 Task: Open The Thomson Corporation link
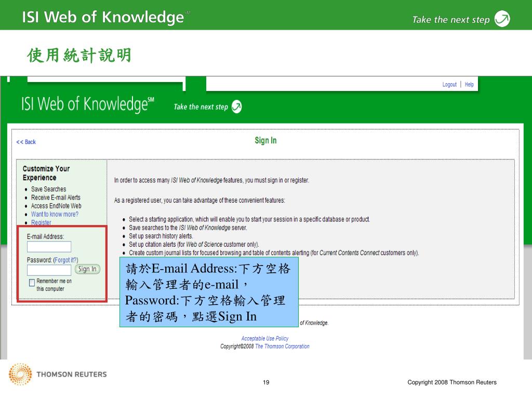282,347
